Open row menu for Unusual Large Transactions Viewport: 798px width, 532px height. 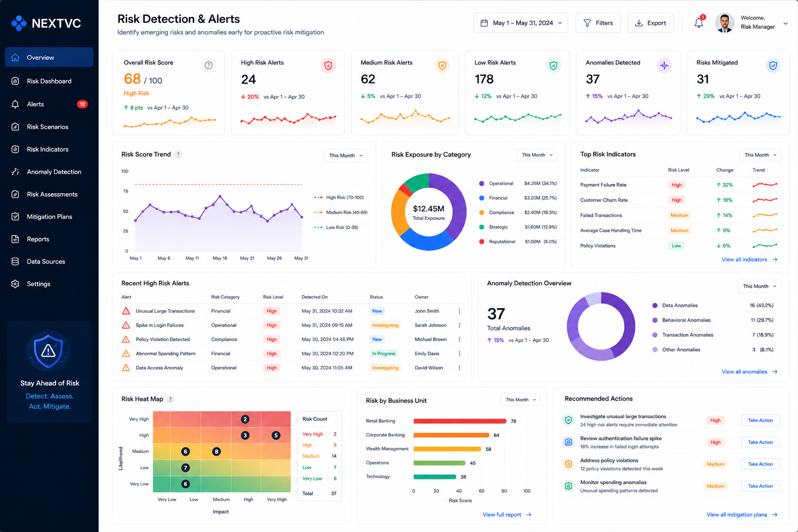(459, 311)
